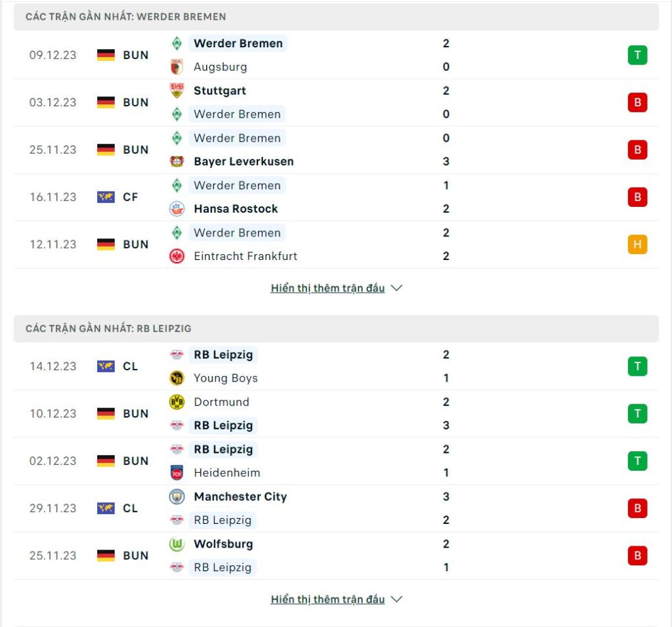
Task: Click the Stuttgart club crest icon
Action: pyautogui.click(x=177, y=91)
